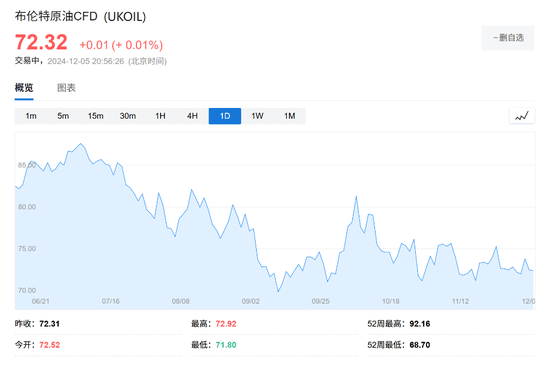Click the title 布伦特原油CFD (UKOIL)
550x369 pixels.
(80, 16)
